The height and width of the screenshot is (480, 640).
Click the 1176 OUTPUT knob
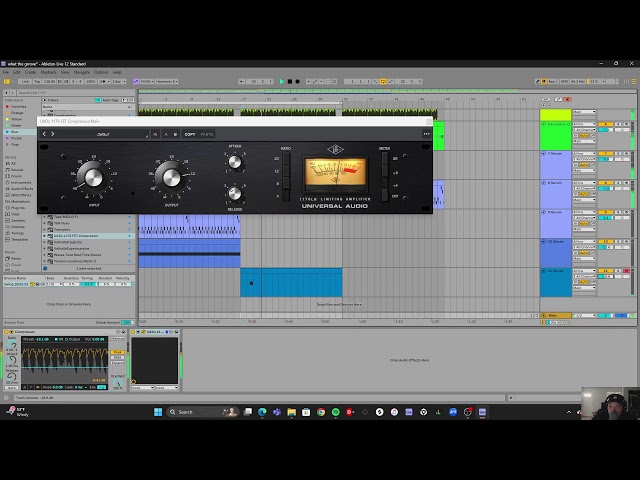tap(171, 178)
